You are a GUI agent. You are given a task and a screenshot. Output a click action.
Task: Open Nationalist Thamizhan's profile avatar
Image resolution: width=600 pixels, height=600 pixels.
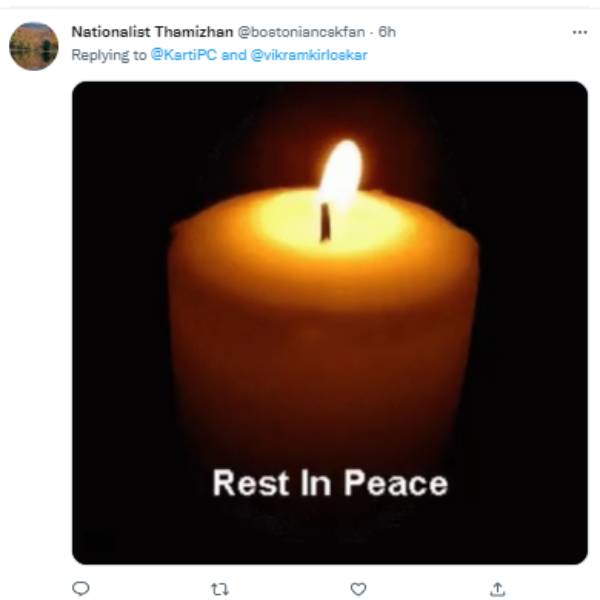[34, 46]
